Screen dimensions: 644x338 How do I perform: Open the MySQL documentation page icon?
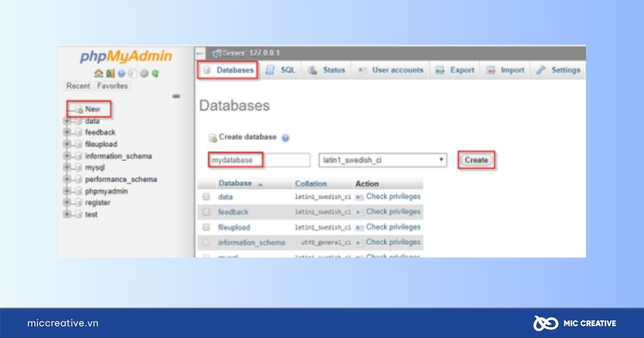(133, 74)
